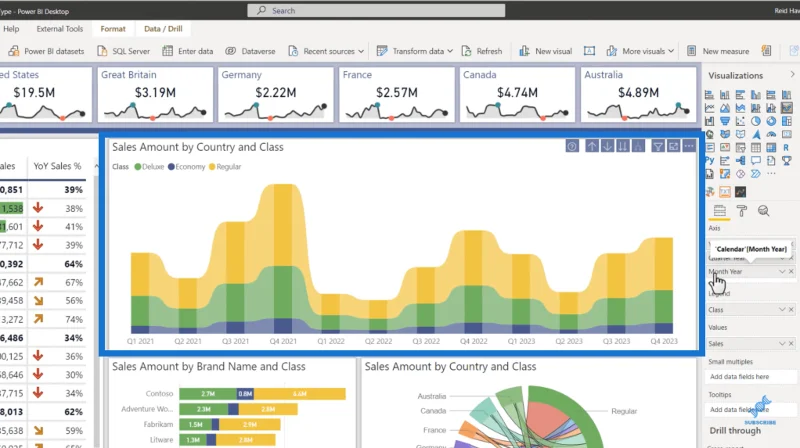The image size is (800, 448).
Task: Click the Dataverse button
Action: (x=250, y=51)
